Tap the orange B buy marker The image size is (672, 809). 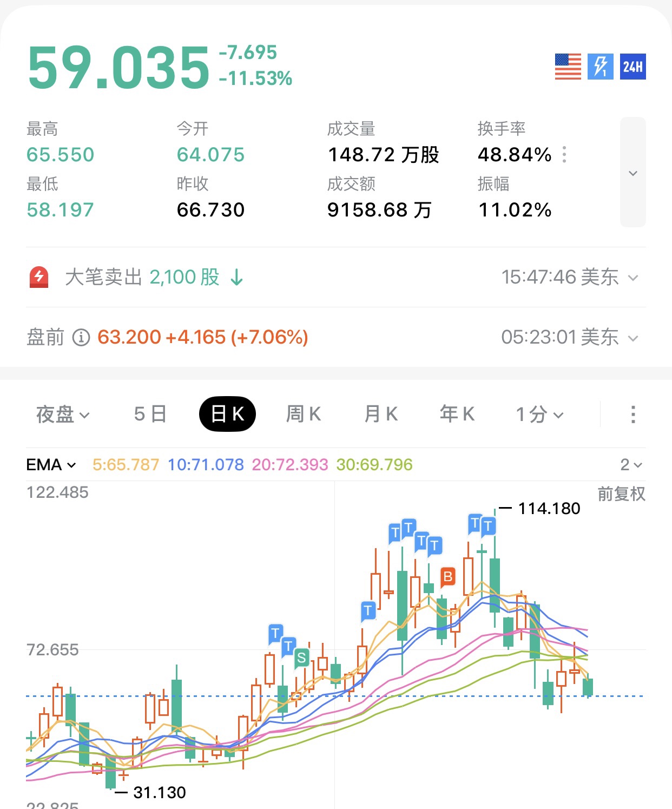tap(447, 577)
